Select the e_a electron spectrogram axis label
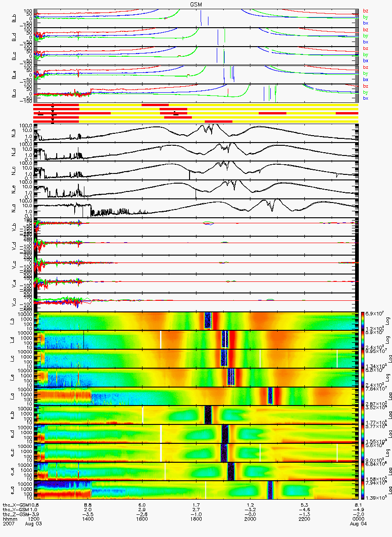Image resolution: width=392 pixels, height=537 pixels. [13, 490]
